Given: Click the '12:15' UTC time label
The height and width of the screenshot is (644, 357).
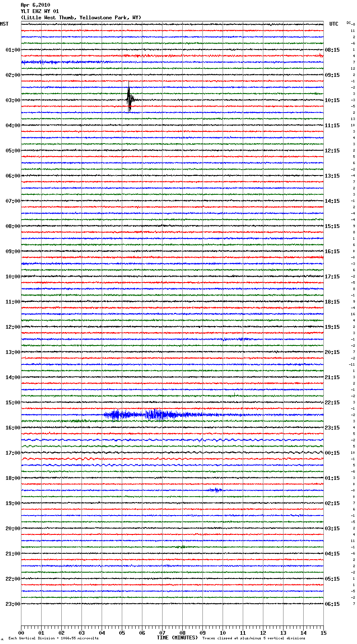Looking at the screenshot, I should (332, 151).
